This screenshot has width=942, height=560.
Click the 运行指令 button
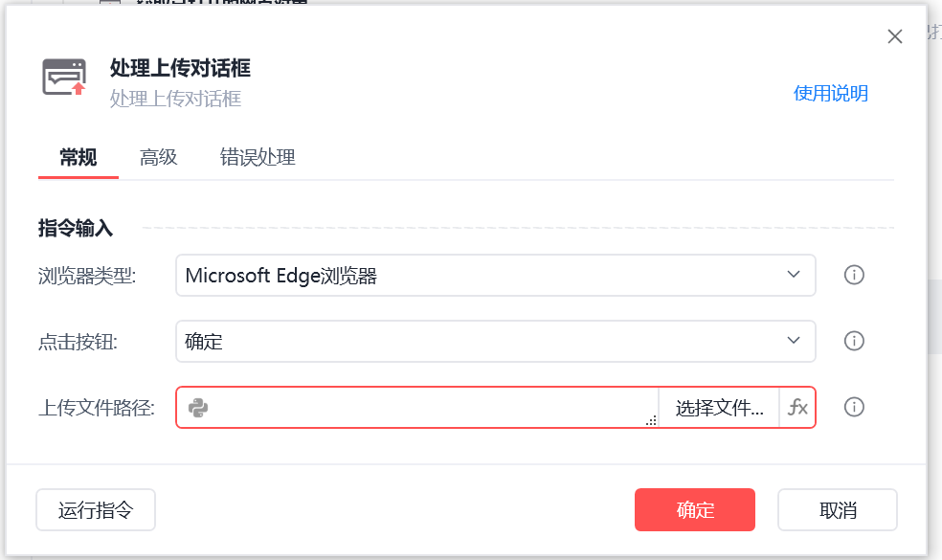(x=96, y=510)
